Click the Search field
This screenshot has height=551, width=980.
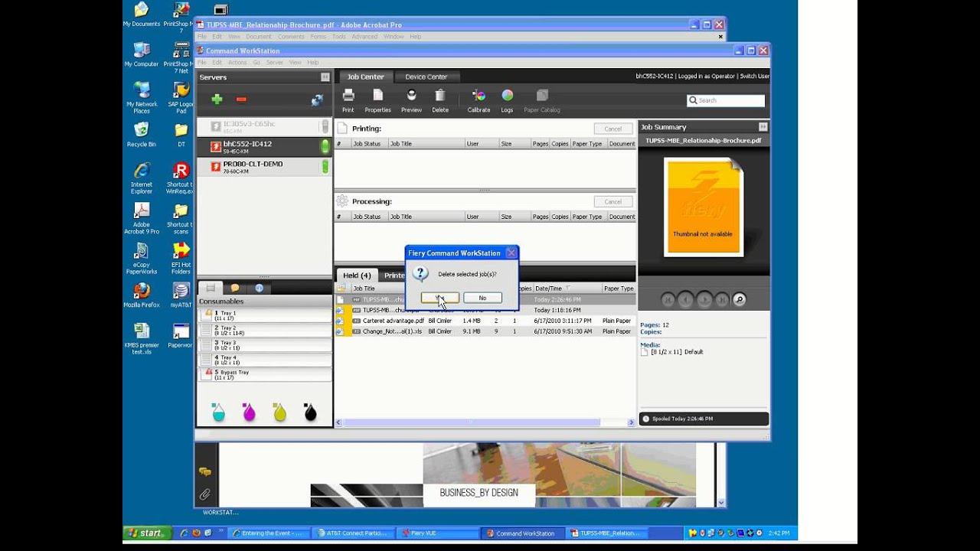point(726,100)
